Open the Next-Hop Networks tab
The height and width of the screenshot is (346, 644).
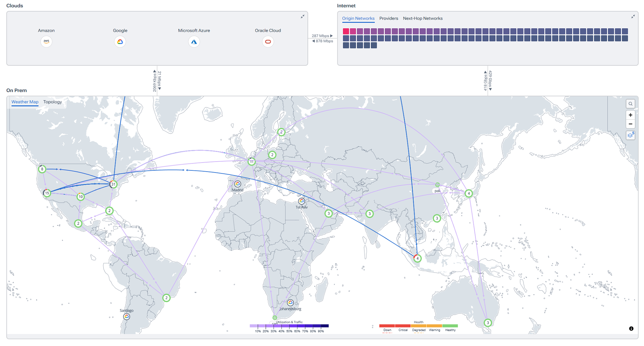423,19
